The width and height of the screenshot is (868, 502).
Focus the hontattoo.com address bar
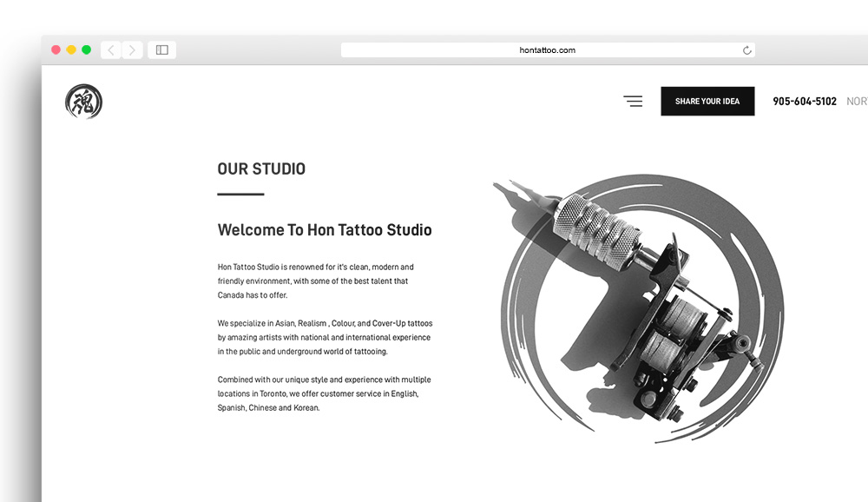548,50
